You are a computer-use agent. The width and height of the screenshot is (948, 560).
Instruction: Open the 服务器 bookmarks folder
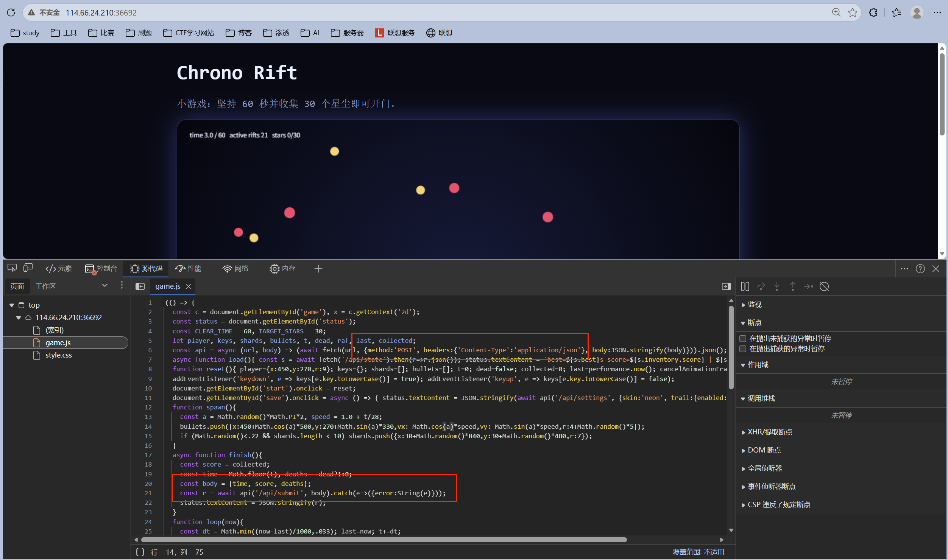(x=347, y=33)
